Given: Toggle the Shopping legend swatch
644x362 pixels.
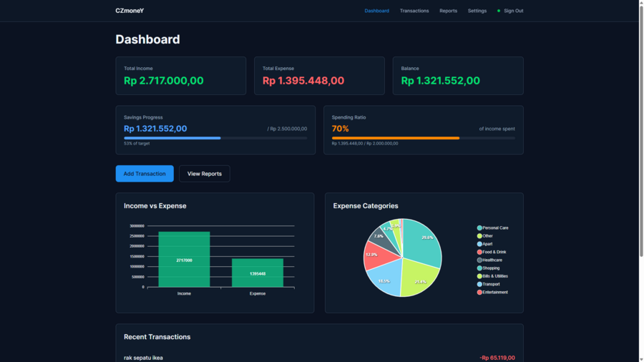Looking at the screenshot, I should coord(479,268).
